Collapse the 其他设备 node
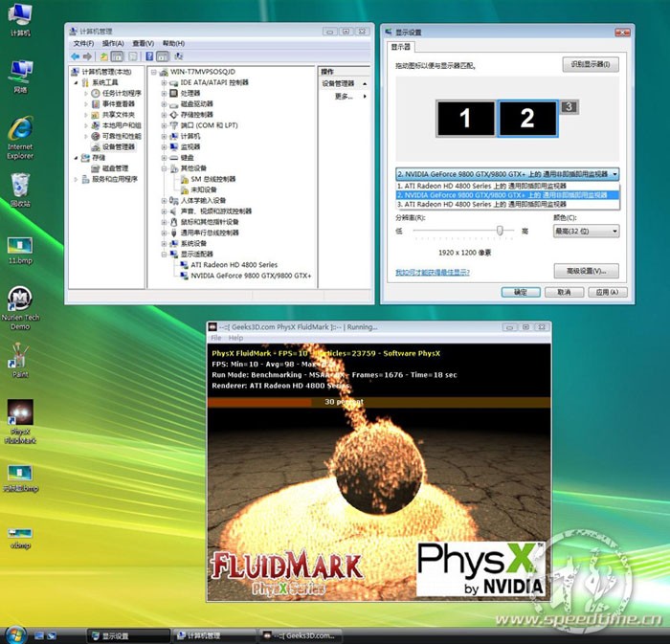The image size is (670, 644). point(164,168)
